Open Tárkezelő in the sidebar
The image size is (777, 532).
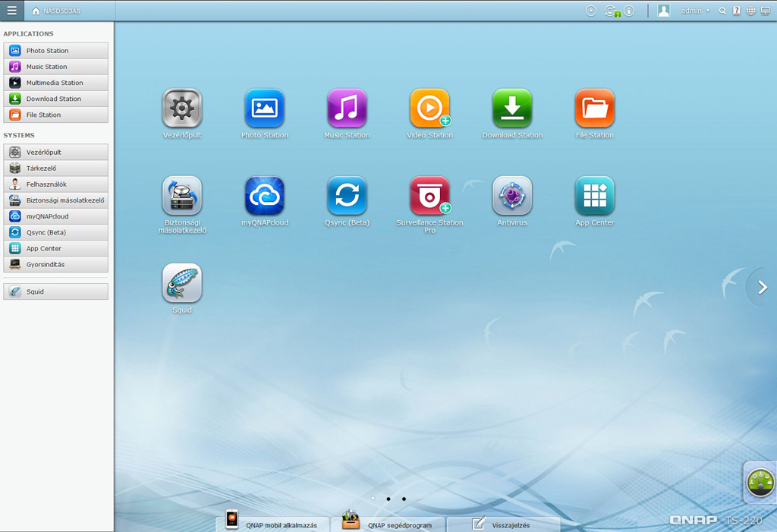(55, 168)
